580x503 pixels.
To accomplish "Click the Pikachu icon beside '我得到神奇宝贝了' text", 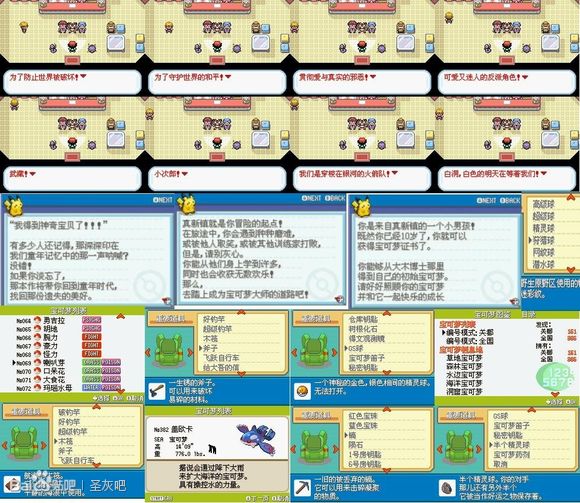I will 14,206.
